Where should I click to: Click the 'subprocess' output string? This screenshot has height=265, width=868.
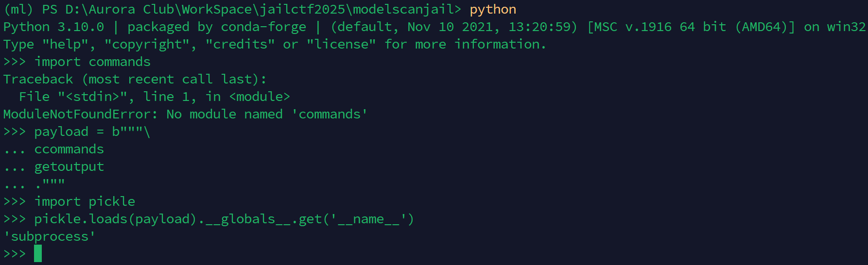tap(50, 236)
